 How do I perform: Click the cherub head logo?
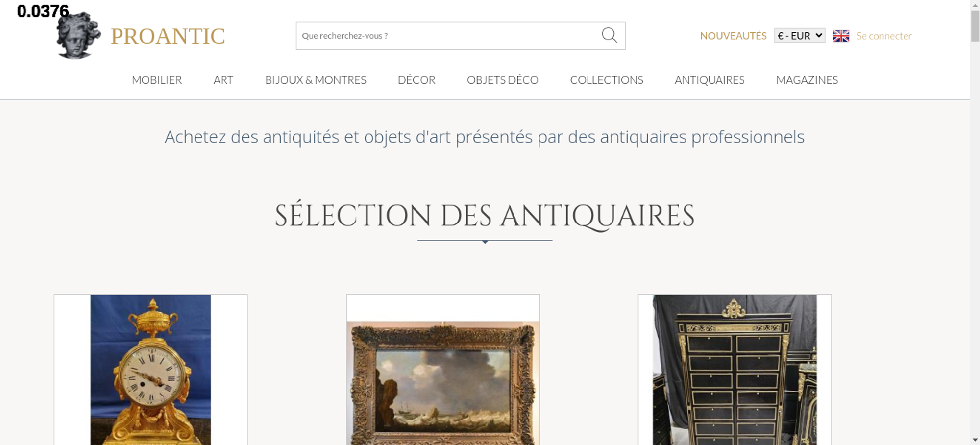pos(78,36)
